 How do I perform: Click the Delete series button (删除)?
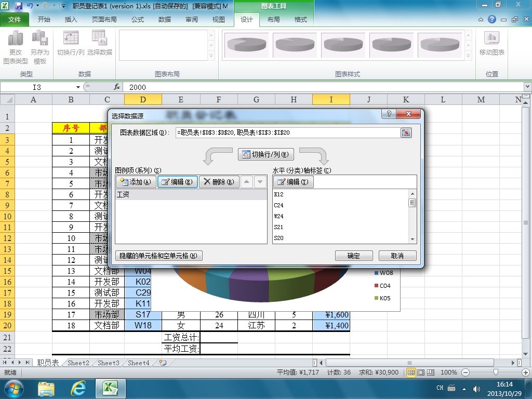coord(219,182)
